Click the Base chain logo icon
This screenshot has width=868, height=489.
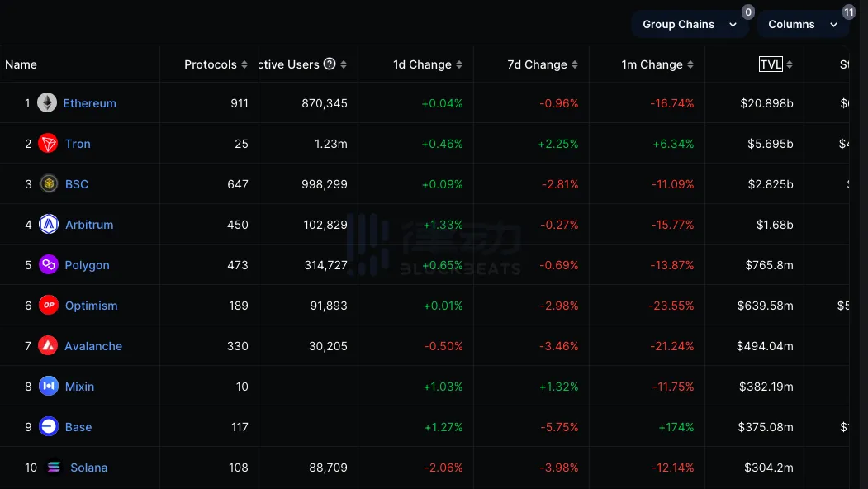49,427
